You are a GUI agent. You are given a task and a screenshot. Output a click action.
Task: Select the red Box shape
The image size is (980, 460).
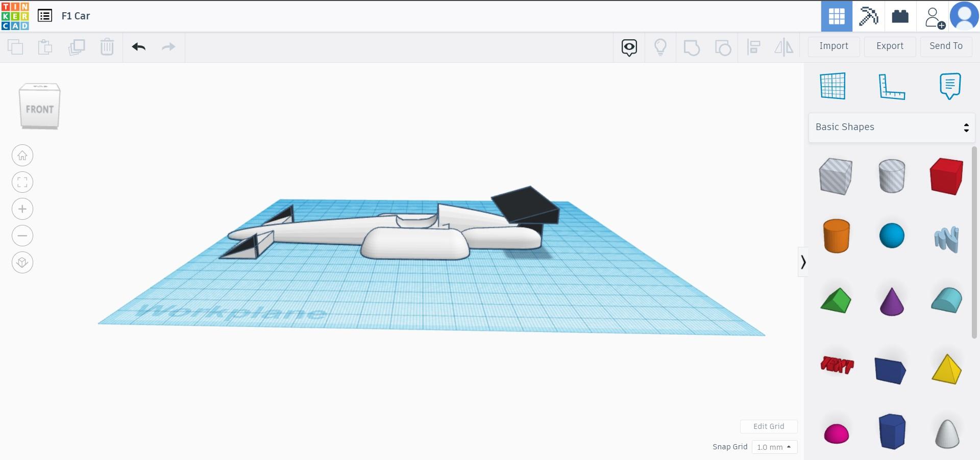pyautogui.click(x=946, y=176)
